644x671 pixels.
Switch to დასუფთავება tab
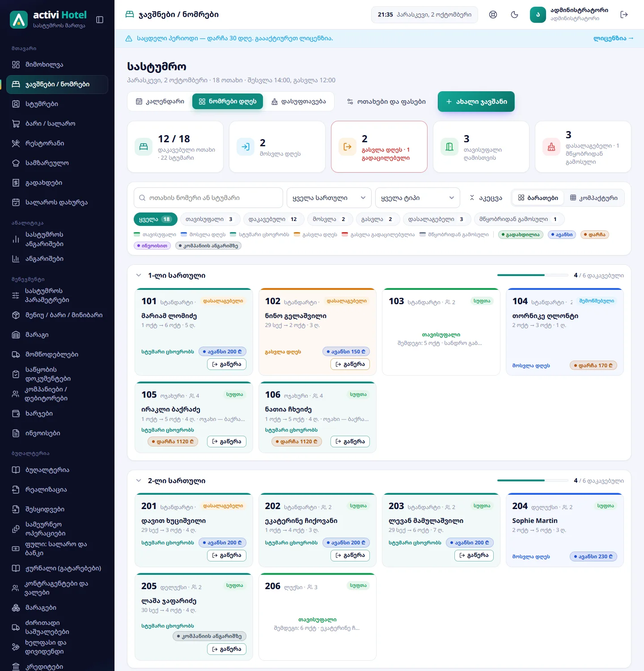pyautogui.click(x=298, y=102)
